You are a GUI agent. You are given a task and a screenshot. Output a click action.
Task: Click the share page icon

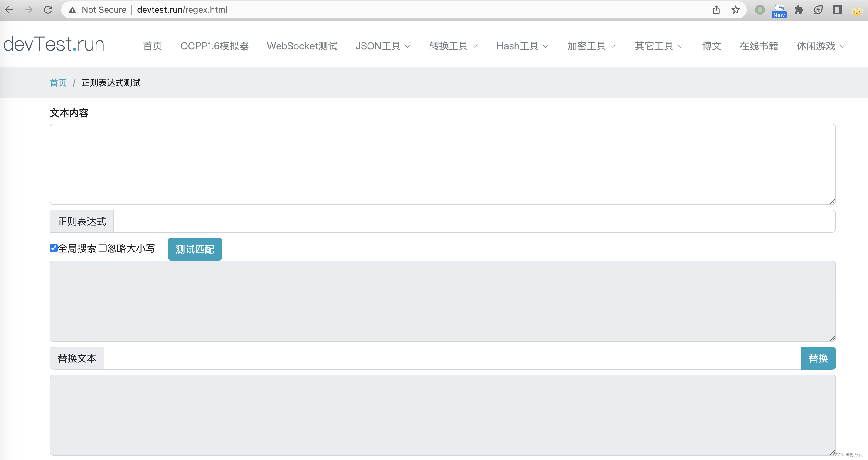[x=716, y=10]
